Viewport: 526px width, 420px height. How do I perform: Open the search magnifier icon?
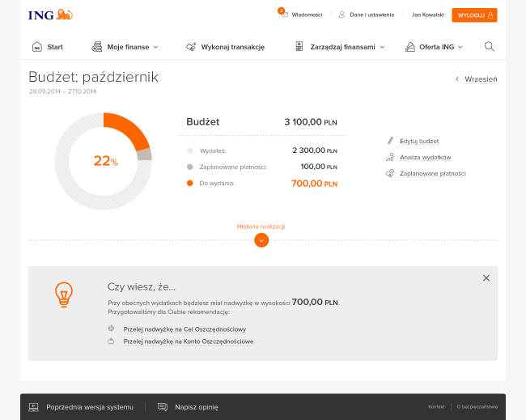coord(490,47)
